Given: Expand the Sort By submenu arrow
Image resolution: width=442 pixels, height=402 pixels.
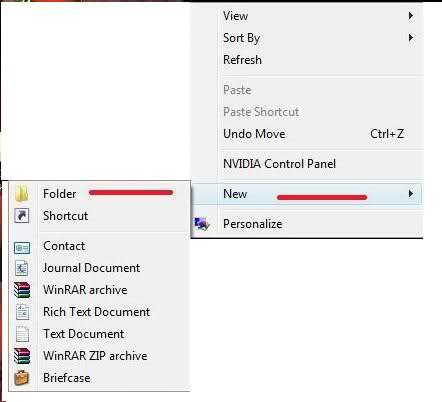Looking at the screenshot, I should click(411, 38).
